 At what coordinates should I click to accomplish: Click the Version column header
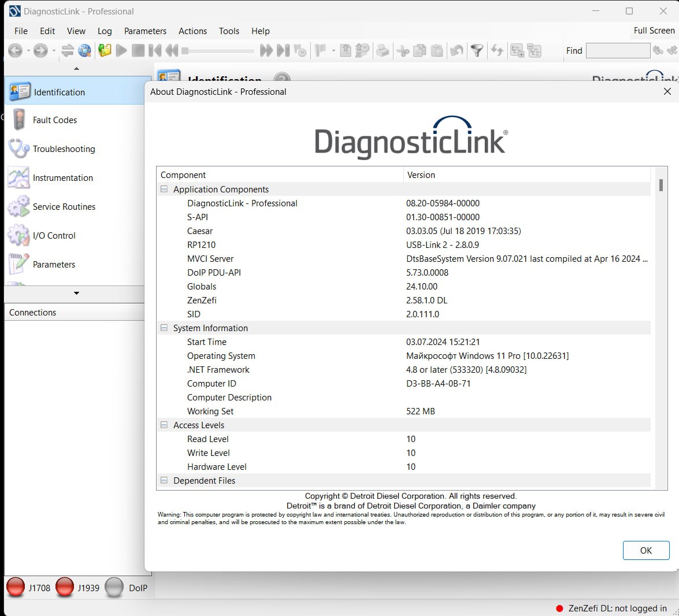click(x=527, y=175)
